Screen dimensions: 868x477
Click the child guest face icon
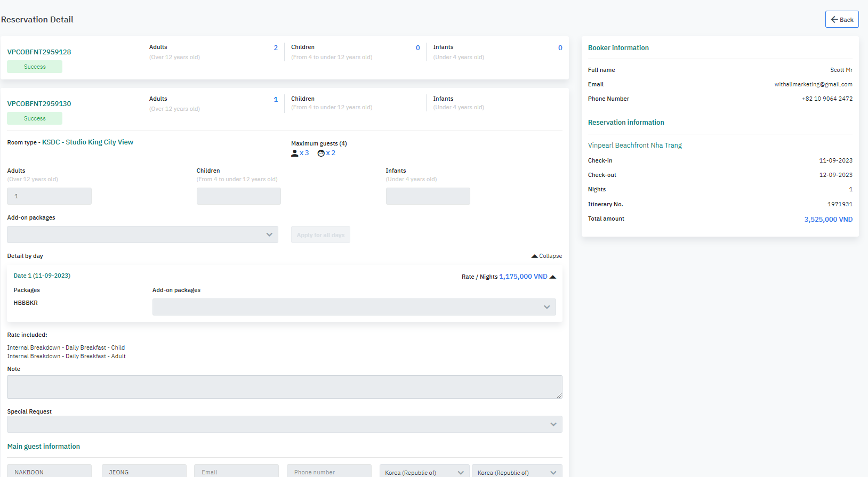(321, 153)
